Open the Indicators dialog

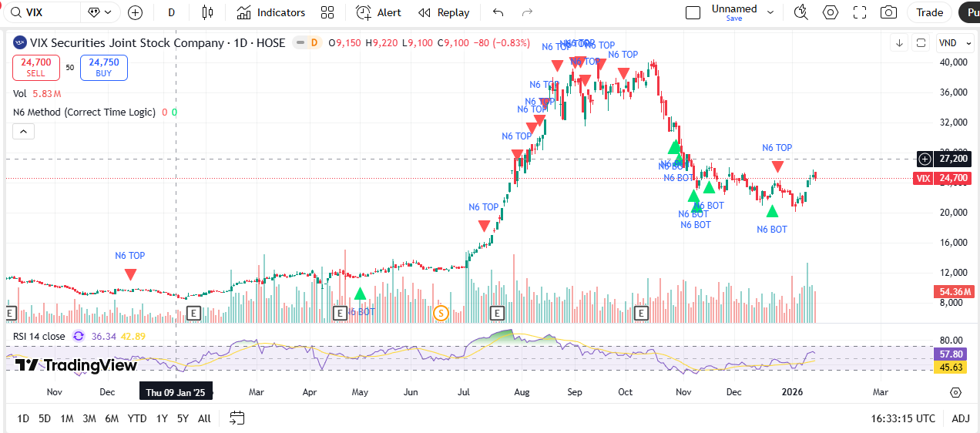[271, 12]
